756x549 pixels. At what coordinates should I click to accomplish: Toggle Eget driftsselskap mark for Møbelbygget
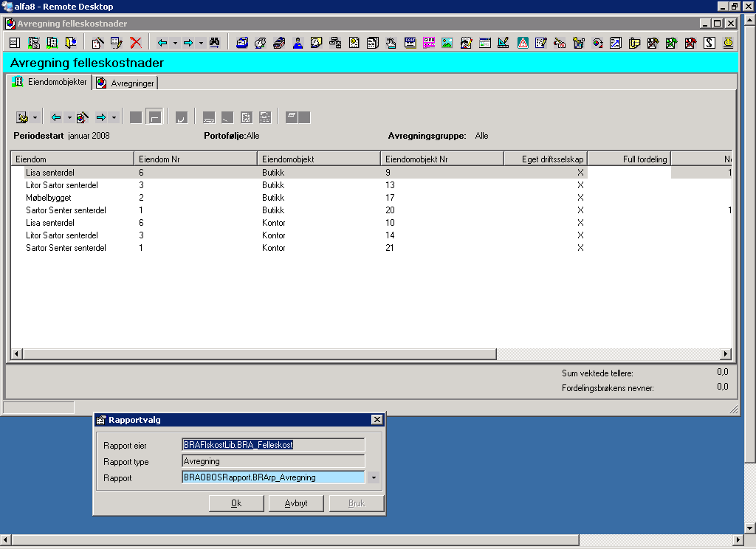(x=580, y=198)
